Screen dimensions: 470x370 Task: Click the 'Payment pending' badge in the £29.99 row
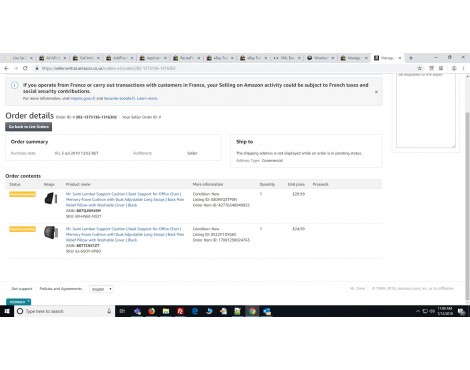pyautogui.click(x=22, y=194)
